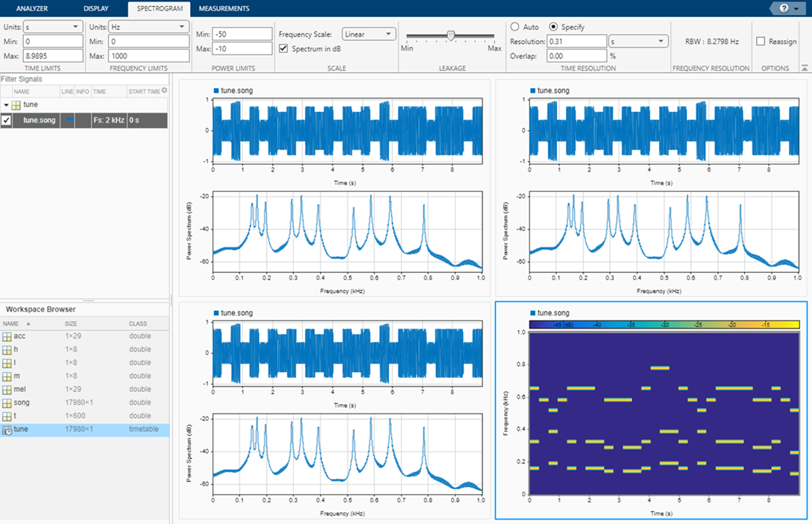Viewport: 812px width, 524px height.
Task: Enable the Reassign option checkbox
Action: pyautogui.click(x=761, y=42)
